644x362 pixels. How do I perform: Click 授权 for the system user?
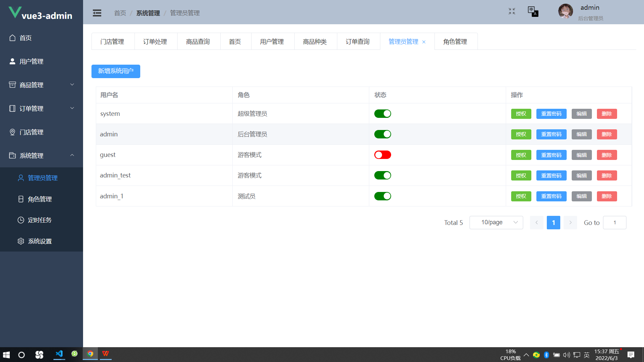point(521,114)
